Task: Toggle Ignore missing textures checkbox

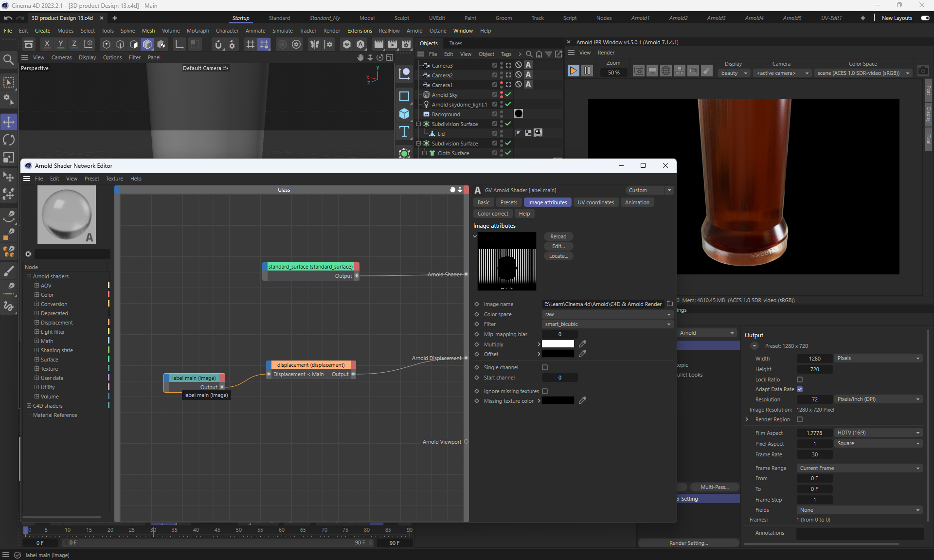Action: pyautogui.click(x=545, y=391)
